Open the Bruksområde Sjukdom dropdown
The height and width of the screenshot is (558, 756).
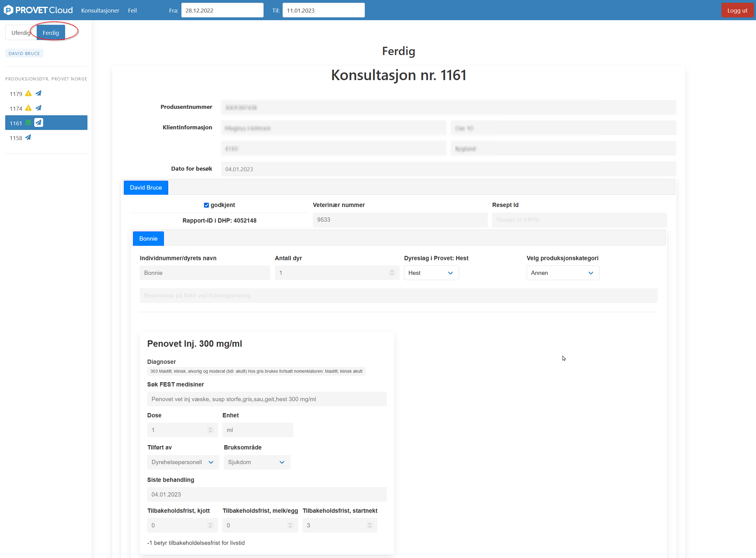coord(257,462)
